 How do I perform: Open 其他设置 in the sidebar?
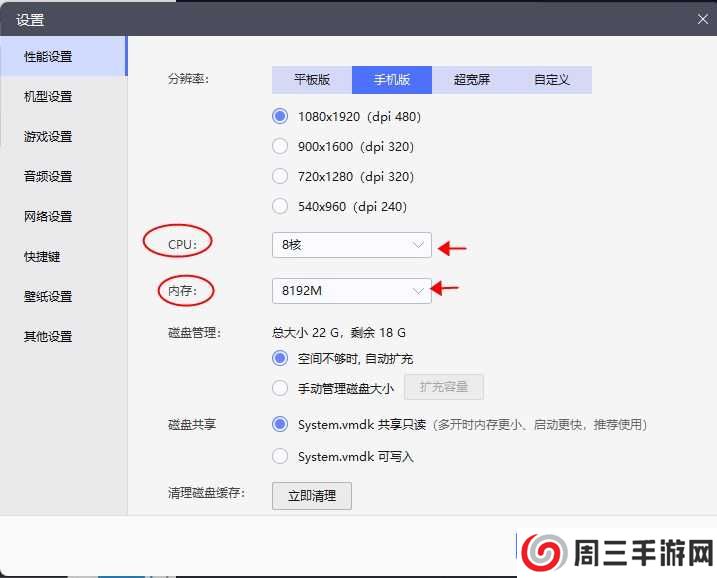(48, 337)
